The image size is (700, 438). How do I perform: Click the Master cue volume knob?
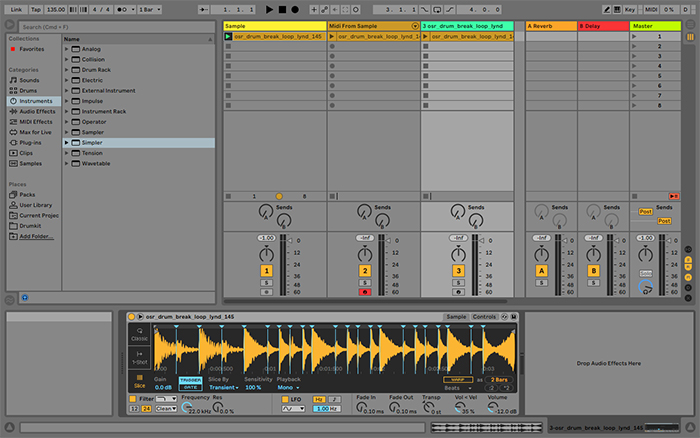coord(646,288)
